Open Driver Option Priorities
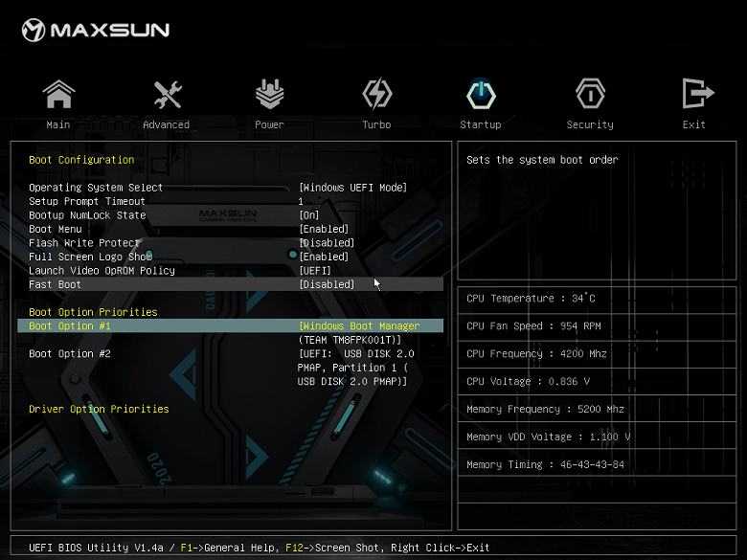This screenshot has width=747, height=560. click(x=99, y=410)
